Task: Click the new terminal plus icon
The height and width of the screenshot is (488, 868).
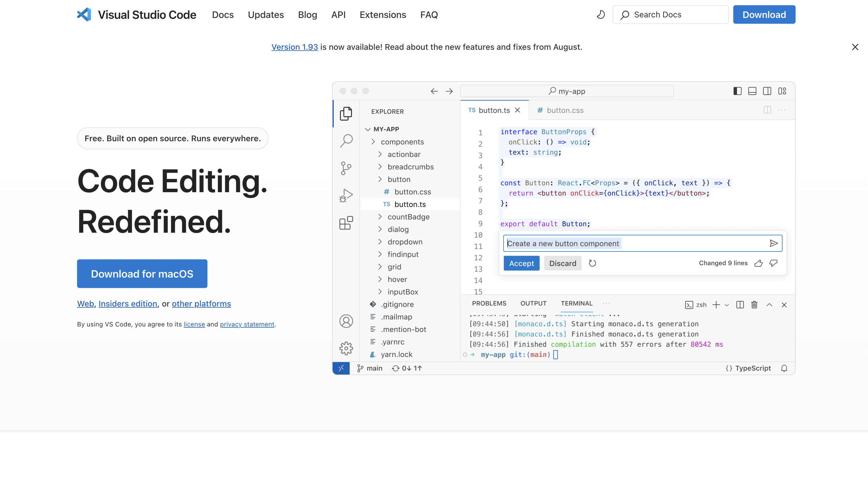Action: [x=716, y=304]
